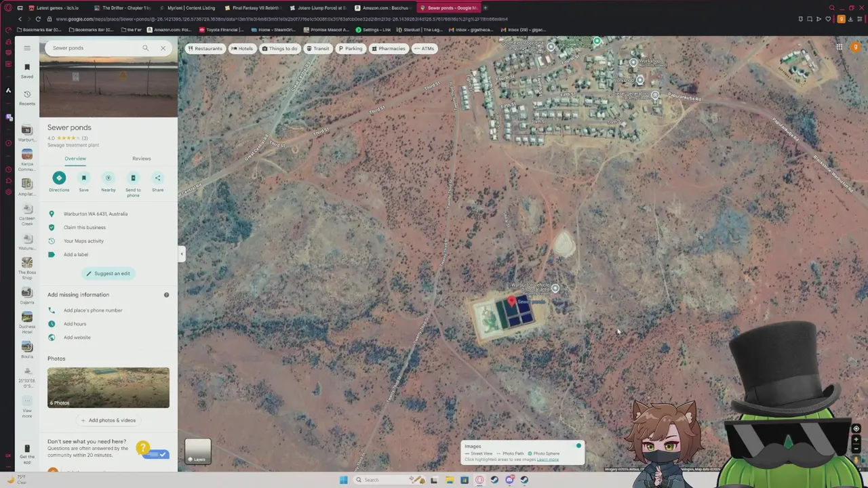Switch to the Reviews tab

tap(142, 159)
